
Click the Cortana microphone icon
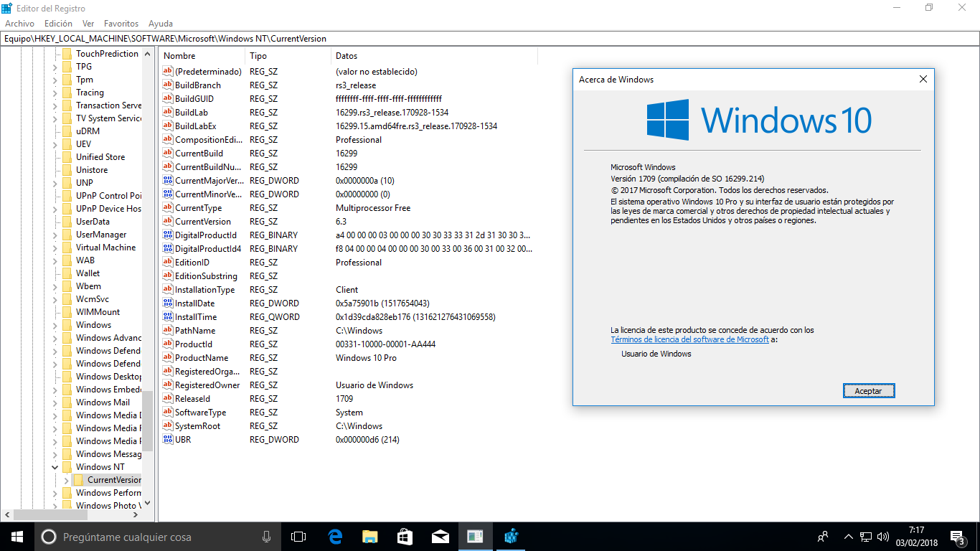(266, 537)
